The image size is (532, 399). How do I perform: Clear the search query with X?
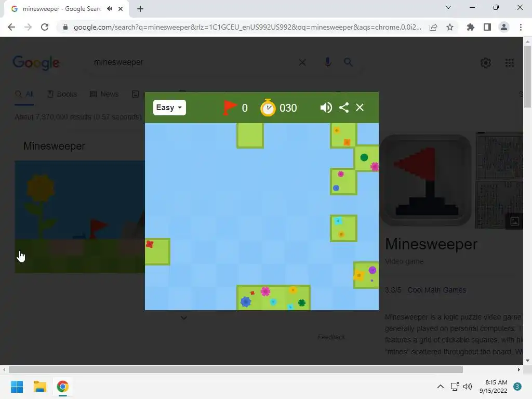tap(302, 62)
